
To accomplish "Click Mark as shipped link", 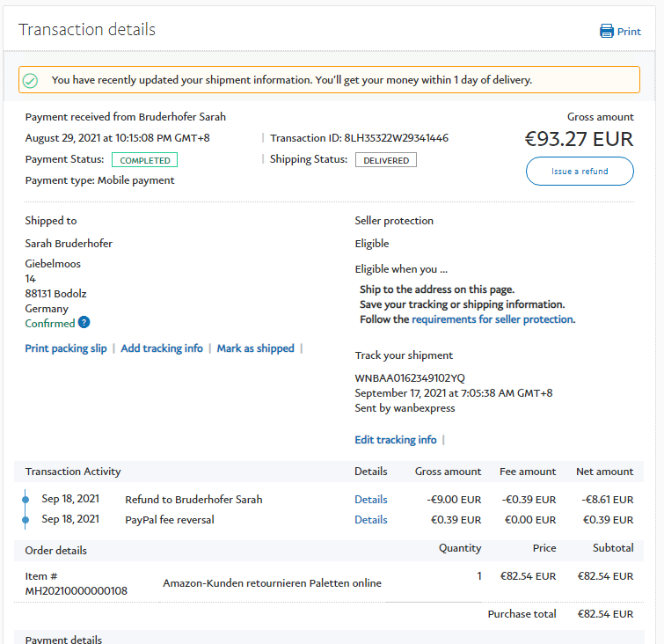I will click(255, 348).
